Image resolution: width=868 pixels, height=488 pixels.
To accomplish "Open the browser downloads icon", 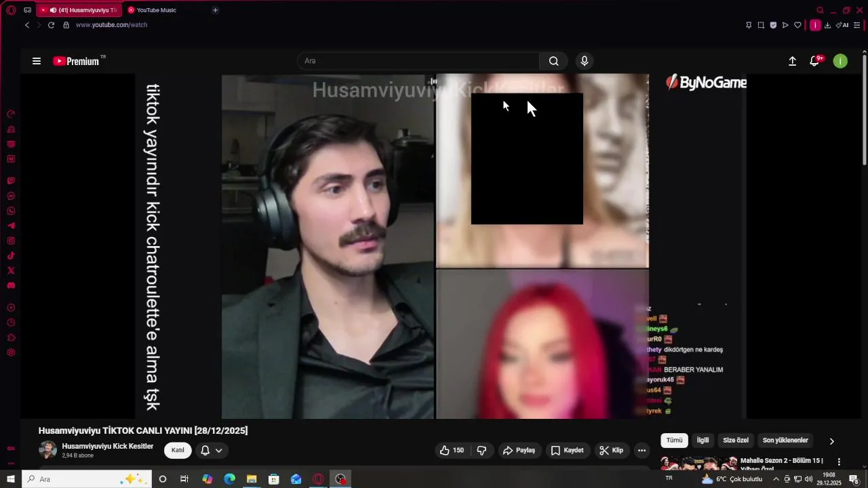I will click(827, 25).
